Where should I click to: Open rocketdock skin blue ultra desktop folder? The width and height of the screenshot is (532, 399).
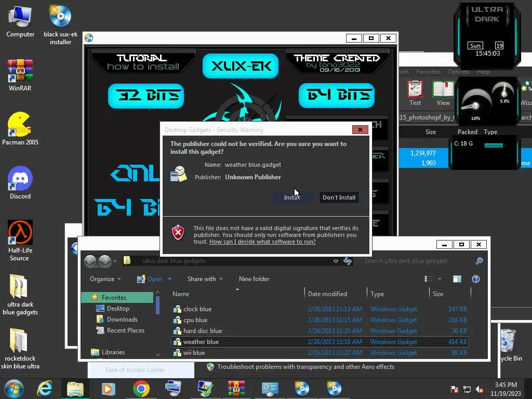pos(20,349)
